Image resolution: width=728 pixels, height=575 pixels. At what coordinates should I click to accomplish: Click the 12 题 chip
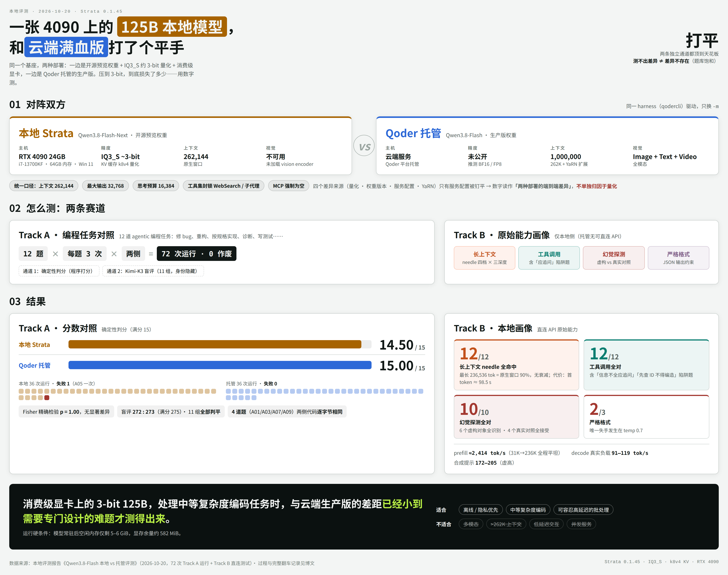[x=33, y=254]
